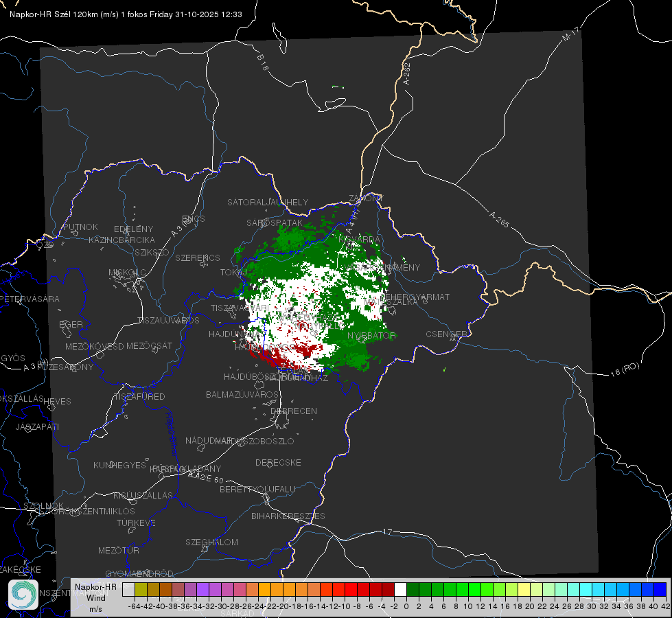Click the SZEGHALOM city label
The height and width of the screenshot is (618, 672).
[211, 542]
